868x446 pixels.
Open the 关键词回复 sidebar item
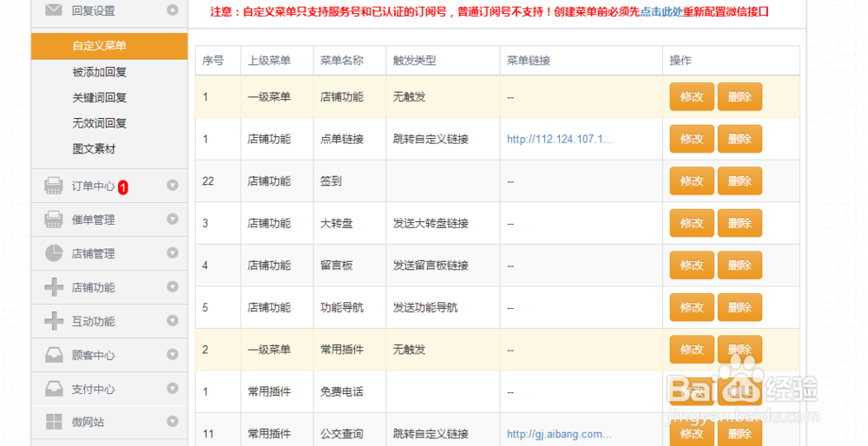click(x=100, y=97)
